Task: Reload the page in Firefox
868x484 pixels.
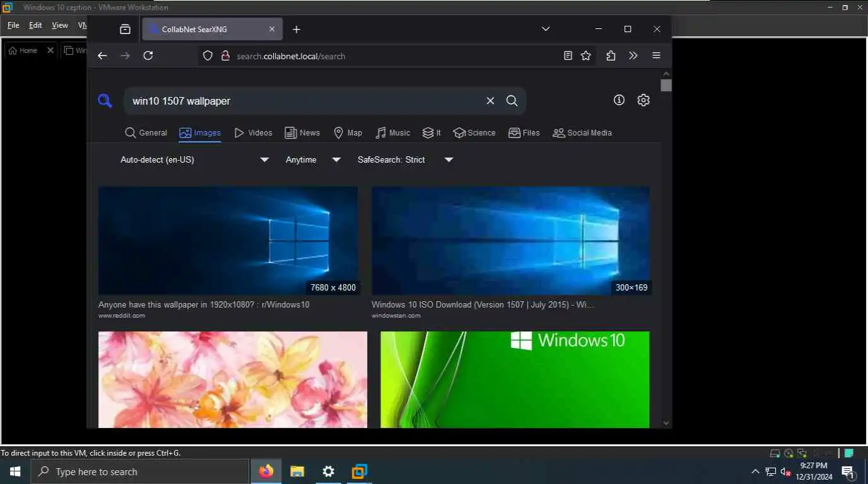Action: click(148, 55)
